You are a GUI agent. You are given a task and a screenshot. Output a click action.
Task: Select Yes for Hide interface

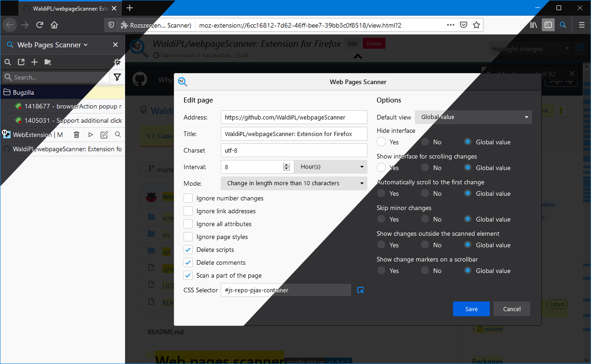(x=381, y=142)
